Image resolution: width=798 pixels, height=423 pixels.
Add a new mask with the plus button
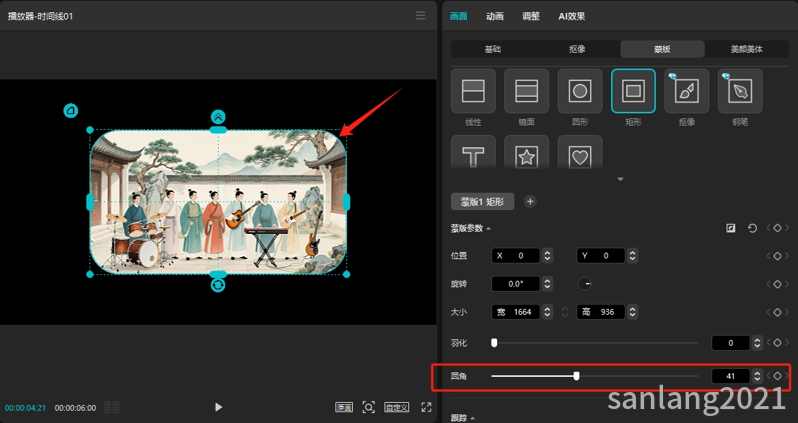530,201
